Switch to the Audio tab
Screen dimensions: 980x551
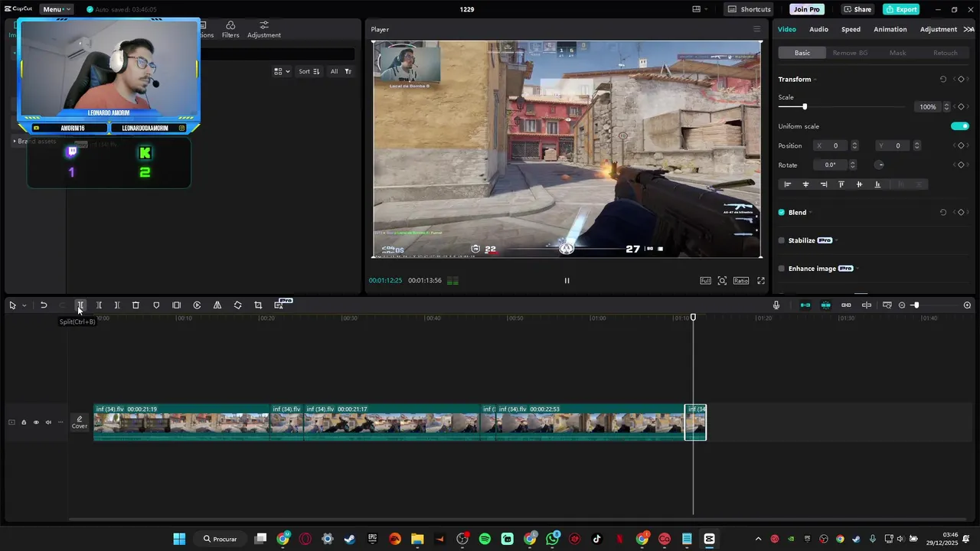pos(818,30)
